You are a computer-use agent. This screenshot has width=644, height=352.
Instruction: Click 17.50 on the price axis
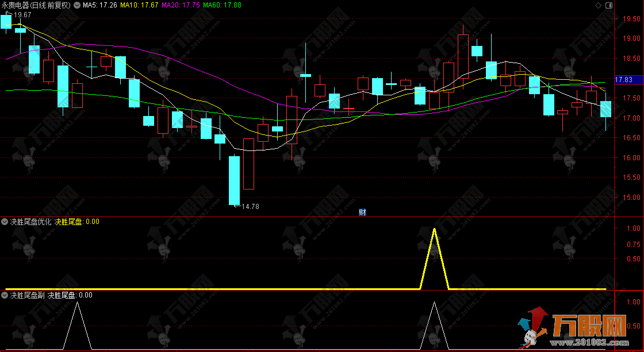pyautogui.click(x=631, y=98)
